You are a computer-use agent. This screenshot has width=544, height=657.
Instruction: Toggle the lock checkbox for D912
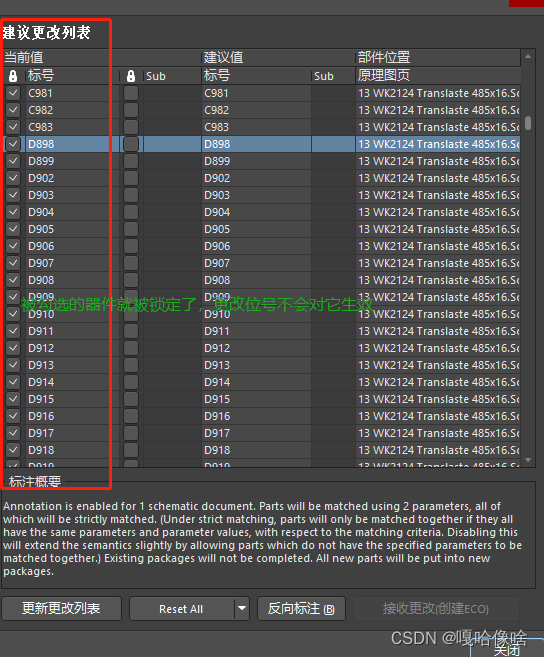[x=13, y=348]
